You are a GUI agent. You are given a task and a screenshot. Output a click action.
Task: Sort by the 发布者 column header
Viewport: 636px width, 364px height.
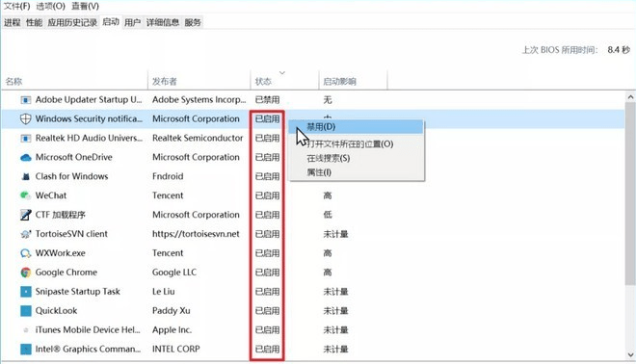[199, 81]
